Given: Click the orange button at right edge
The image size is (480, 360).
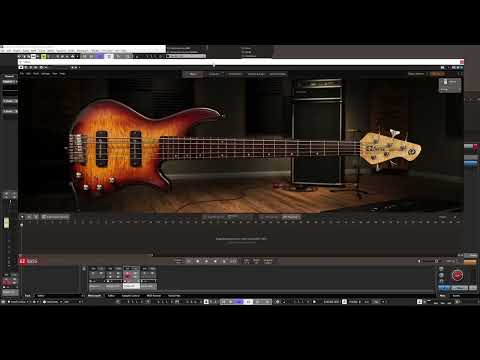Looking at the screenshot, I should (470, 262).
